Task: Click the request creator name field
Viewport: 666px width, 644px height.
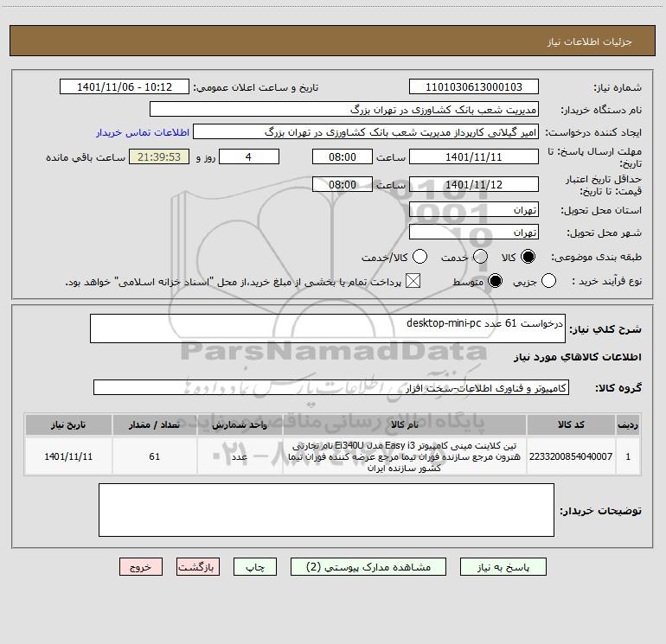Action: pyautogui.click(x=366, y=132)
